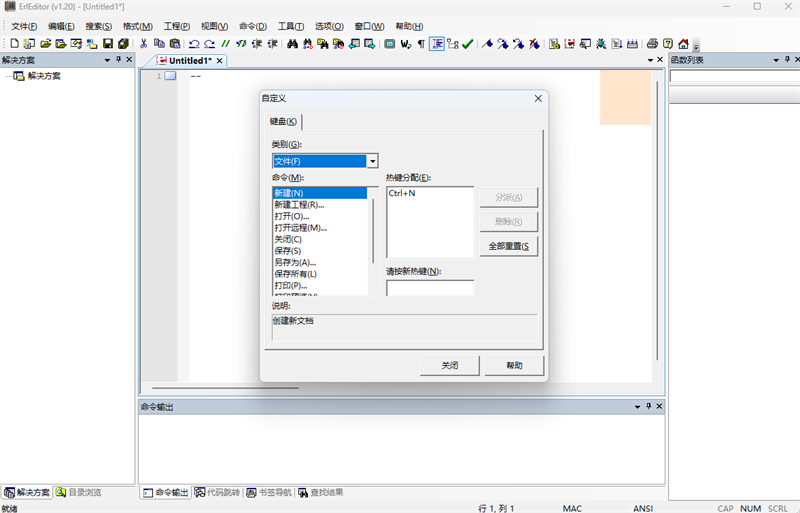Click the Paste clipboard icon
800x513 pixels.
click(175, 44)
